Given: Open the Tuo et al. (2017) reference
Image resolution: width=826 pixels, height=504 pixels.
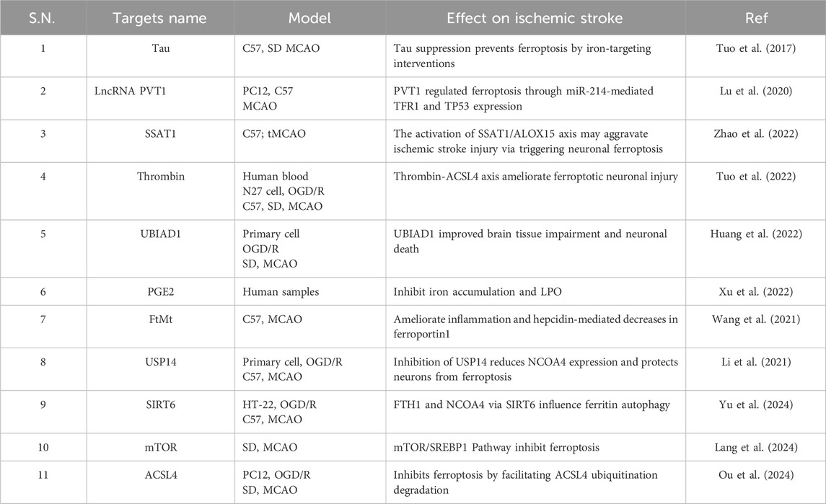Looking at the screenshot, I should click(756, 48).
